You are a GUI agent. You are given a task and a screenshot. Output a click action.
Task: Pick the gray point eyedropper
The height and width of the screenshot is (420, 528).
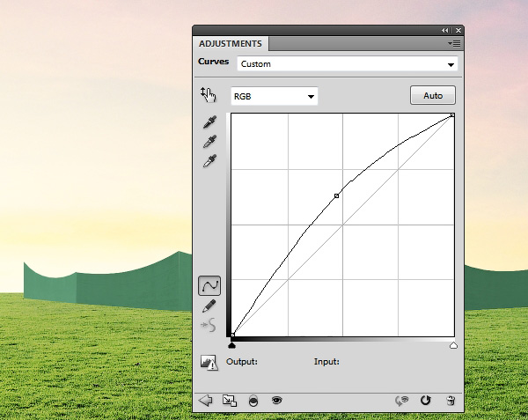[x=209, y=142]
